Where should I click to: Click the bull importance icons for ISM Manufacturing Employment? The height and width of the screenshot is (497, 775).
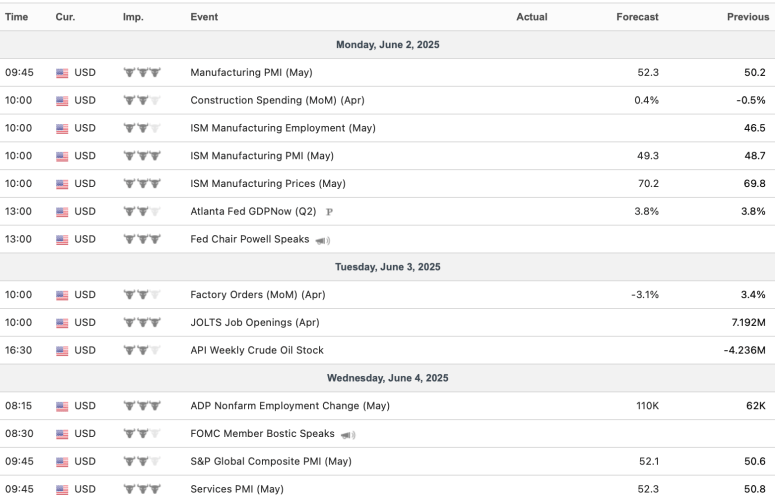click(142, 128)
